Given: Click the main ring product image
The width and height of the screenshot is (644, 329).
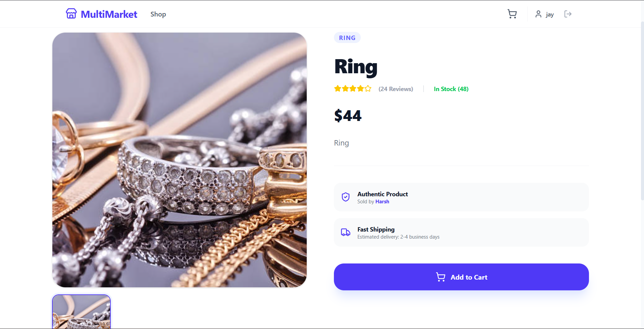Looking at the screenshot, I should 180,160.
